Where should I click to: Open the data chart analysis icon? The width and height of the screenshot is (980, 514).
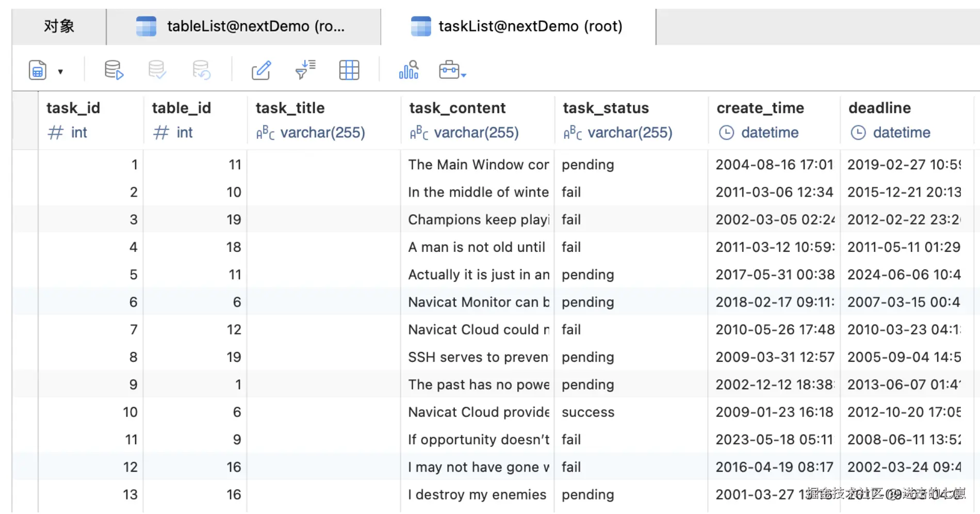[409, 70]
